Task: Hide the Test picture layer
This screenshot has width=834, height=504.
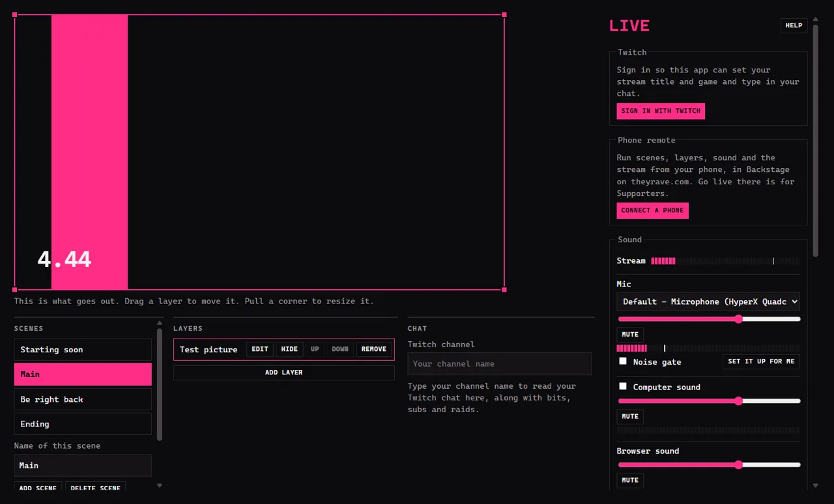Action: coord(289,349)
